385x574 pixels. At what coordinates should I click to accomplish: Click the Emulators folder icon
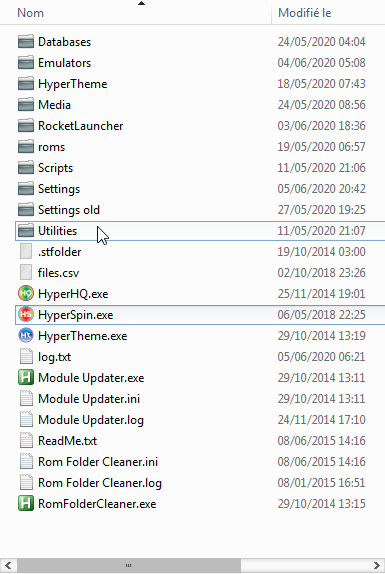[26, 63]
